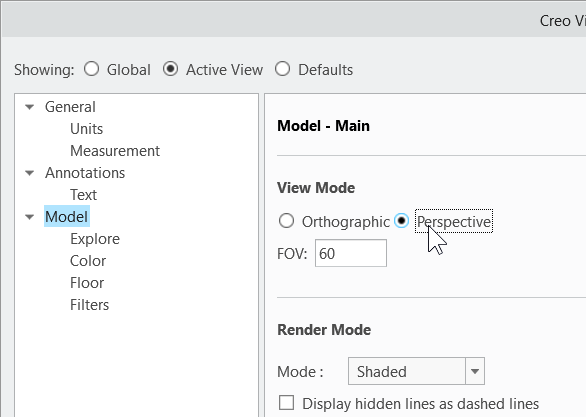
Task: Open the Color settings page
Action: [x=88, y=261]
